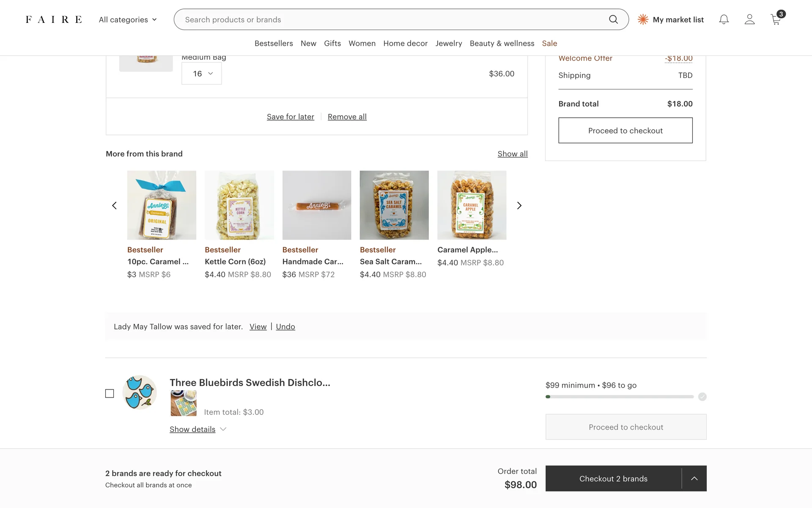Open the All categories dropdown
Screen dimensions: 812x508
(x=128, y=19)
